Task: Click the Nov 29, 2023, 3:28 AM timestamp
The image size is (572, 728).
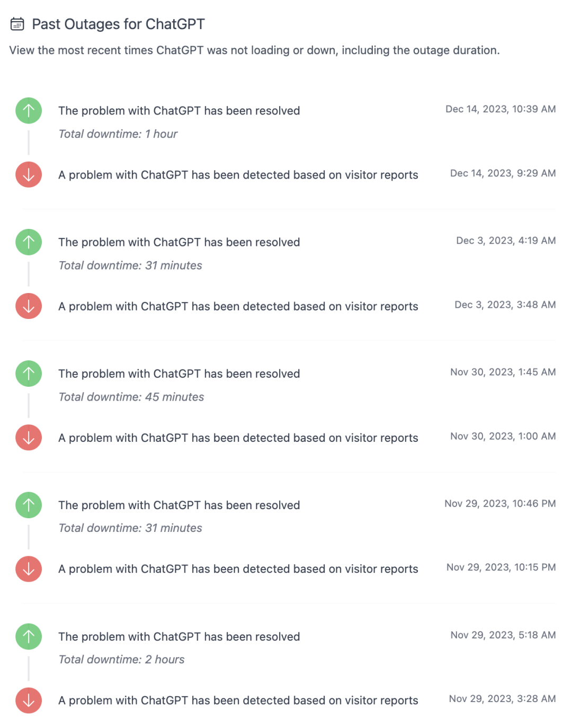Action: (x=502, y=699)
